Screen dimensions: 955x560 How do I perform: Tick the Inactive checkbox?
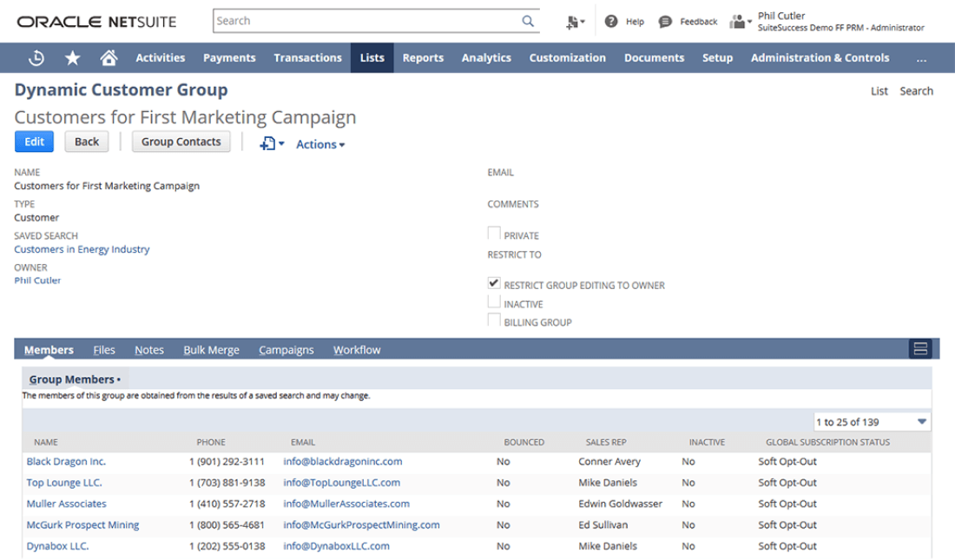494,302
